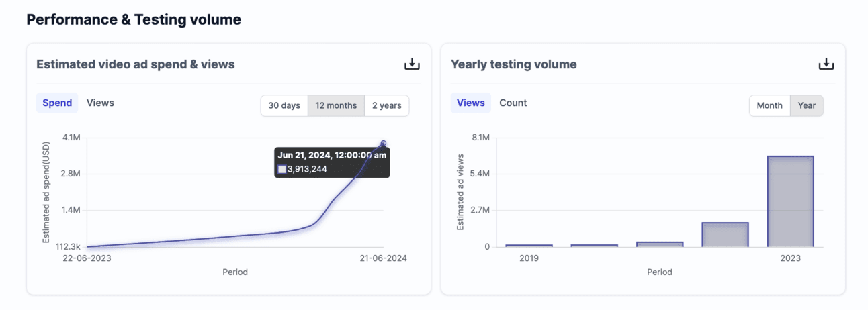Select the highlighted data point on the spend line
This screenshot has height=310, width=868.
pos(384,143)
